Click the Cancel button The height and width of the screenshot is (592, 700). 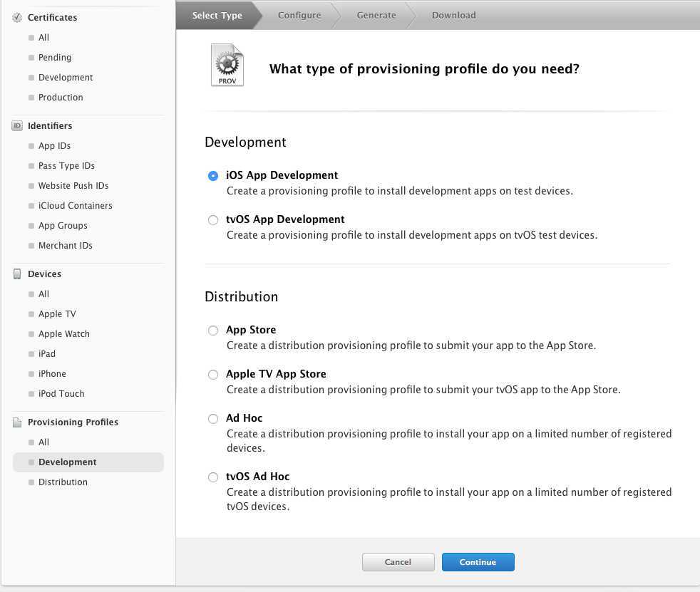click(x=398, y=562)
